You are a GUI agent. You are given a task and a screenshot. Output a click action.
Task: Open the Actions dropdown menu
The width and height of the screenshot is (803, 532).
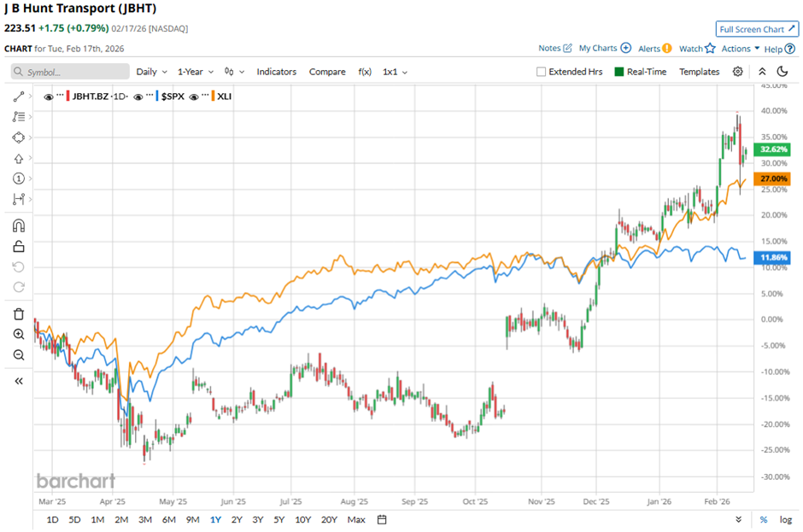(x=740, y=49)
